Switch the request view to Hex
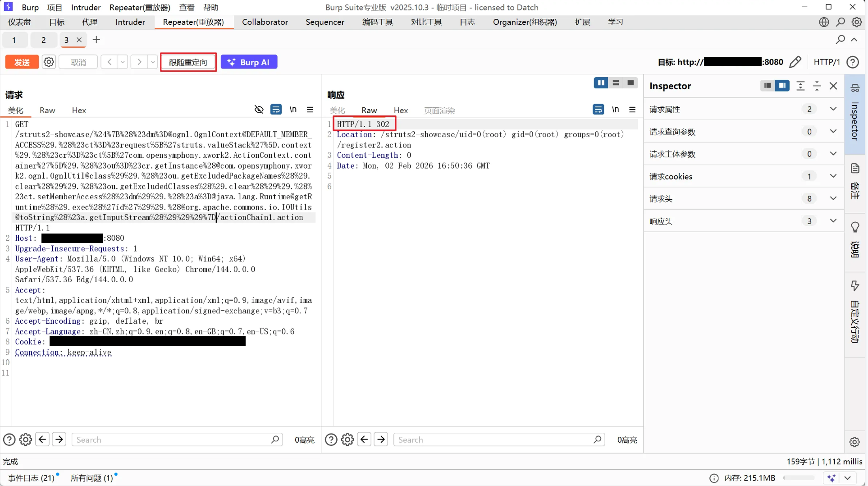Image resolution: width=868 pixels, height=486 pixels. [x=79, y=110]
